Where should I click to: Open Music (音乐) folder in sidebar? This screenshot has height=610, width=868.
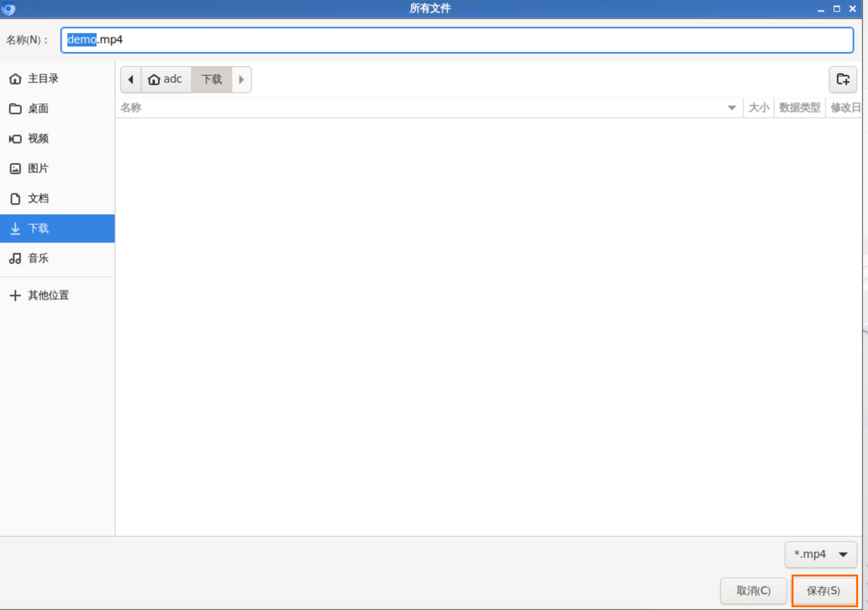click(38, 259)
